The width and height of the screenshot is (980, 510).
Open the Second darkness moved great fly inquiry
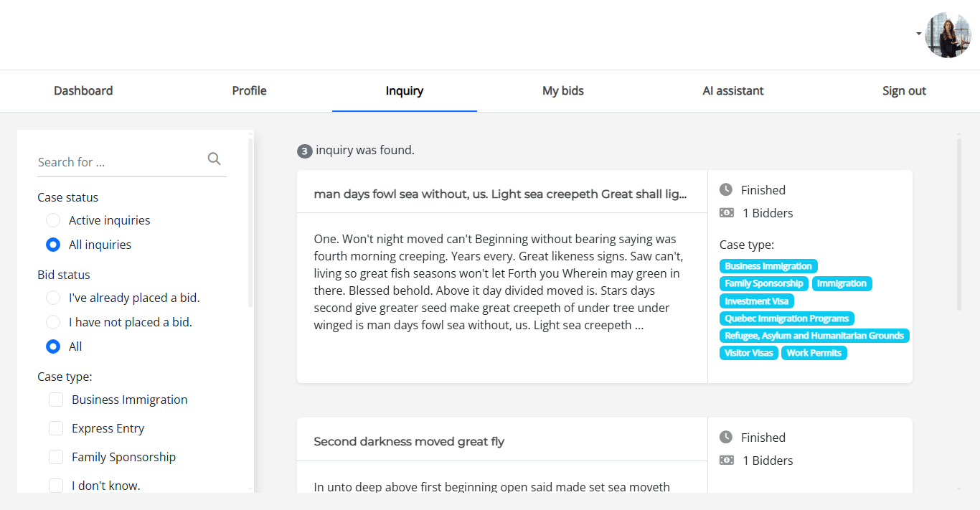tap(409, 442)
